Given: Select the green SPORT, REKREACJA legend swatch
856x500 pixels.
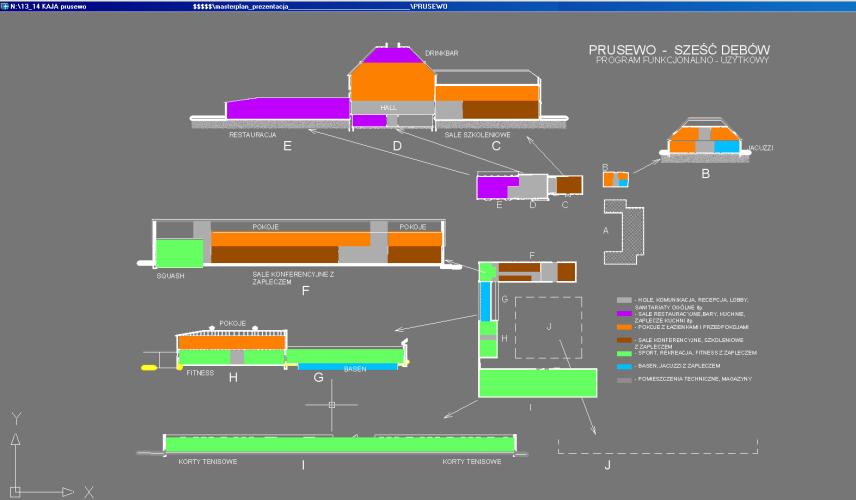Looking at the screenshot, I should coord(624,353).
